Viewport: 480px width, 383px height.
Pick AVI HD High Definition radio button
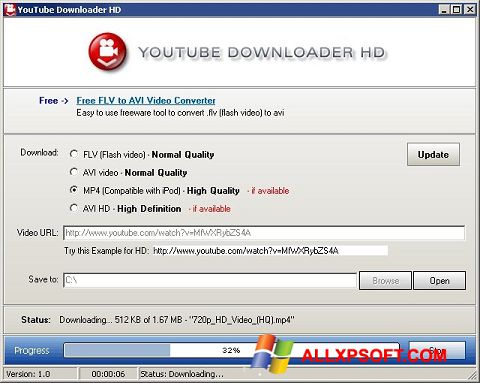(x=74, y=208)
